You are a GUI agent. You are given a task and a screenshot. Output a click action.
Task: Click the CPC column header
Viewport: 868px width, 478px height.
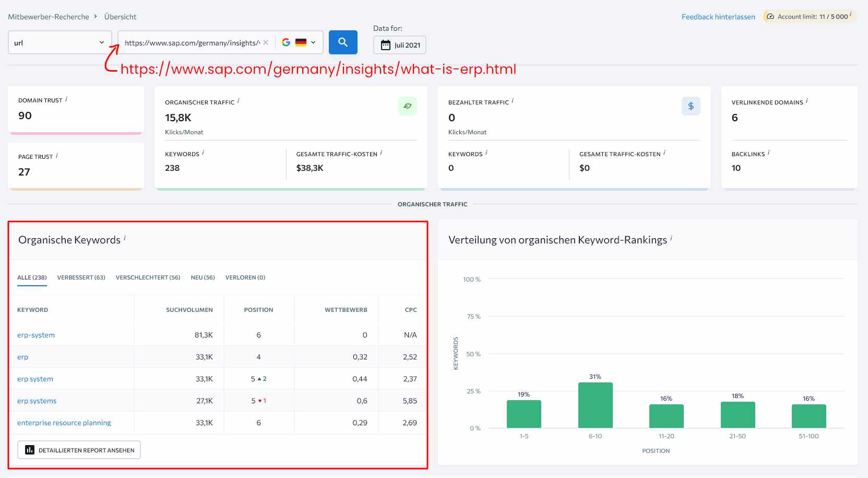[x=411, y=310]
